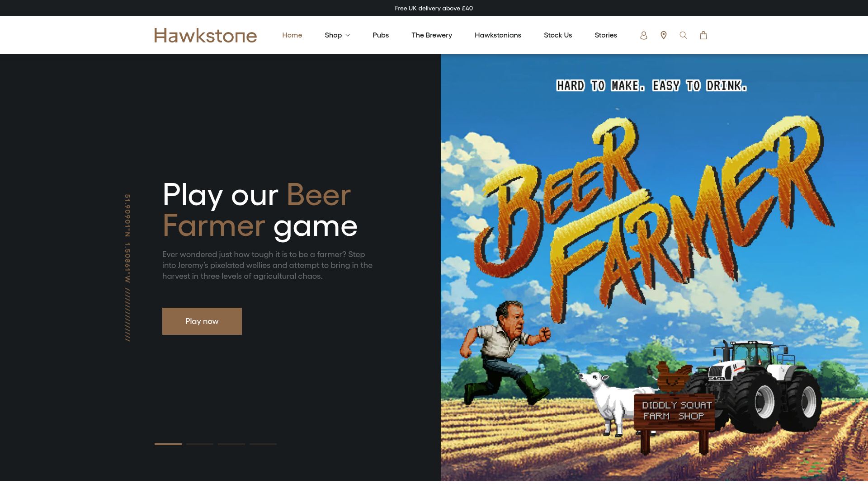Open search via magnifying glass icon

[684, 35]
